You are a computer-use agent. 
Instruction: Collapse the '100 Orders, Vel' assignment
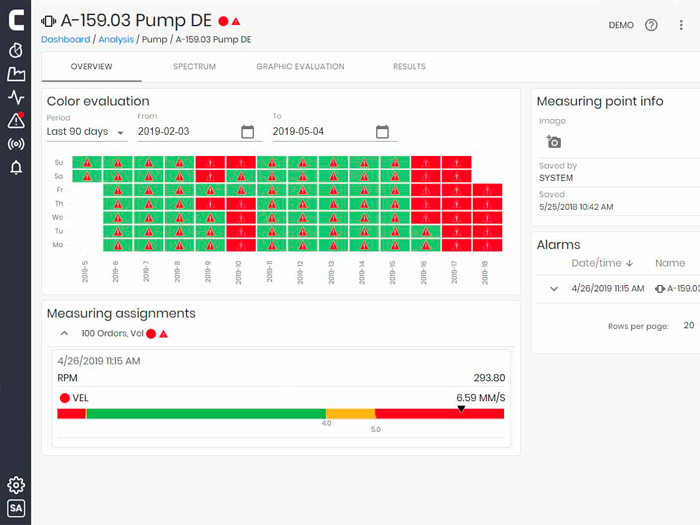tap(64, 333)
